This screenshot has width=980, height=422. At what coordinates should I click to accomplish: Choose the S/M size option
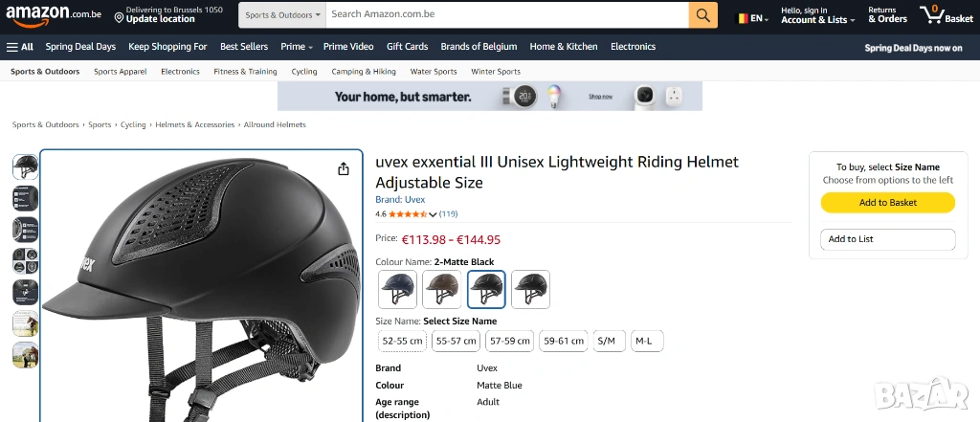606,341
